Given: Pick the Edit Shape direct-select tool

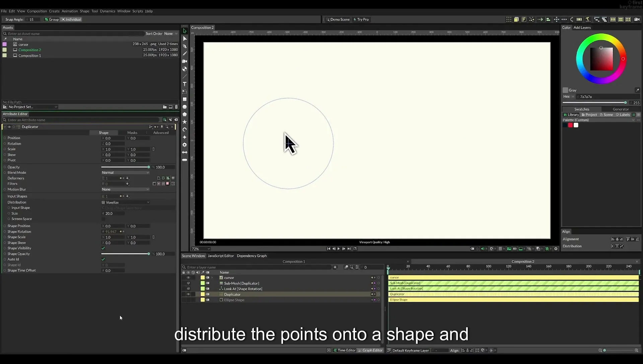Looking at the screenshot, I should pos(185,38).
